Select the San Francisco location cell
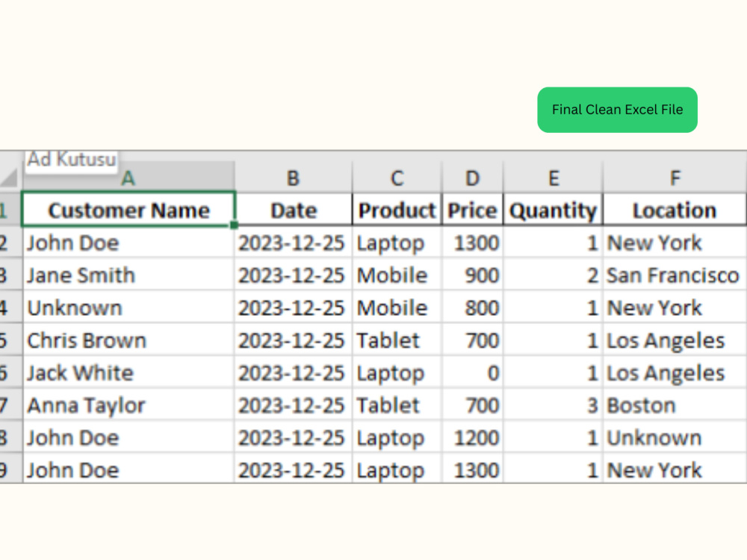Screen dimensions: 747x560 pos(675,275)
